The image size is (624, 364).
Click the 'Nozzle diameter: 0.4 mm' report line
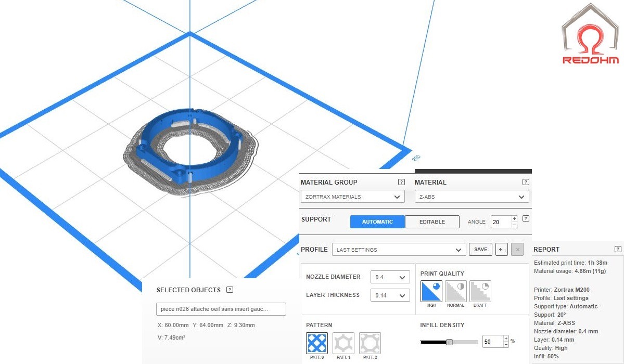[x=566, y=331]
